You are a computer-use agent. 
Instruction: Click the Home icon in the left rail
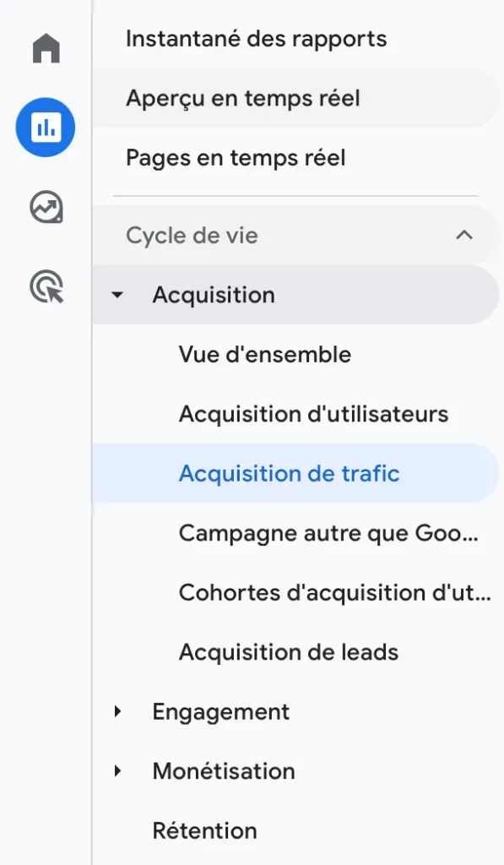tap(45, 48)
